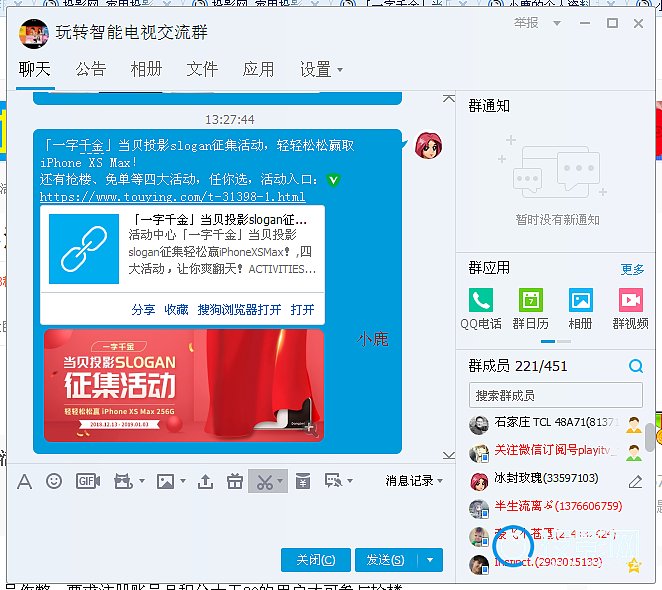This screenshot has height=590, width=662.
Task: Click the music room sofa icon
Action: click(x=123, y=481)
